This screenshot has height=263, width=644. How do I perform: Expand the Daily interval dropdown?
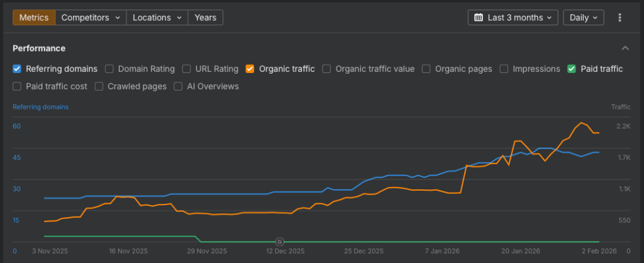pyautogui.click(x=583, y=18)
